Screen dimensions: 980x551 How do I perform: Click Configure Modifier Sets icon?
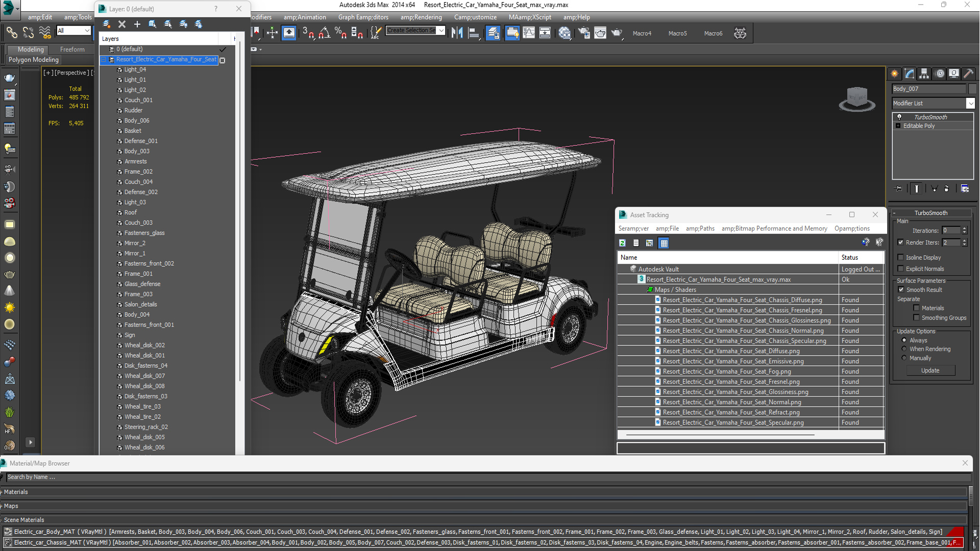[965, 189]
